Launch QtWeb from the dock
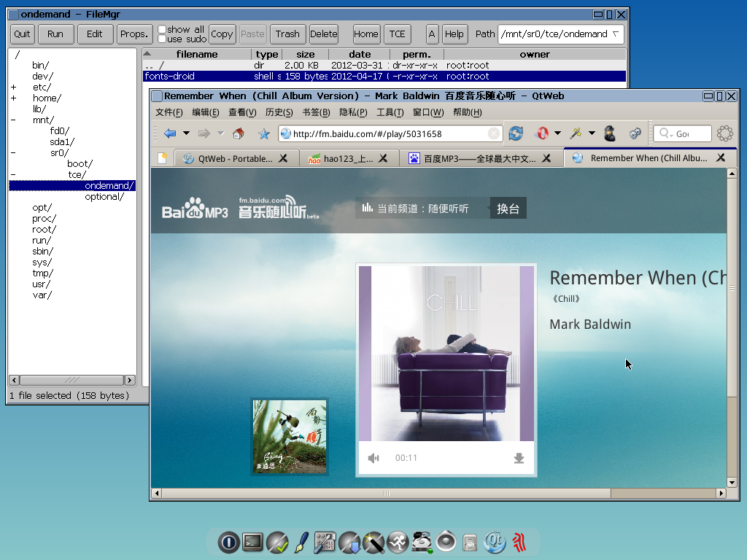This screenshot has height=560, width=747. tap(495, 542)
